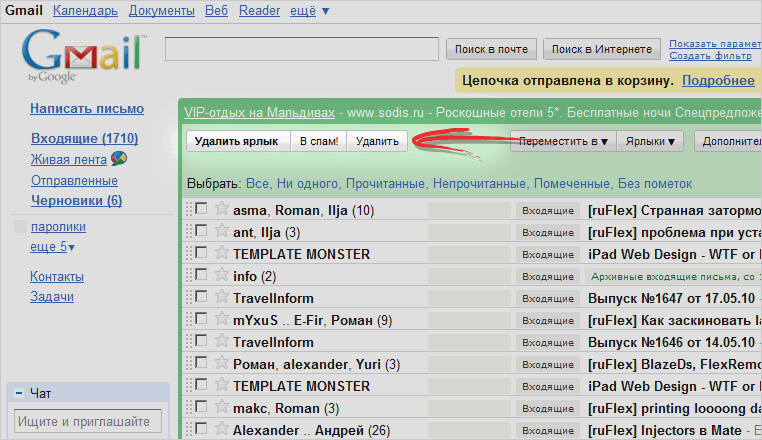Tick checkbox for the first TEMPLATE MONSTER row
Screen dimensions: 762x440
201,253
